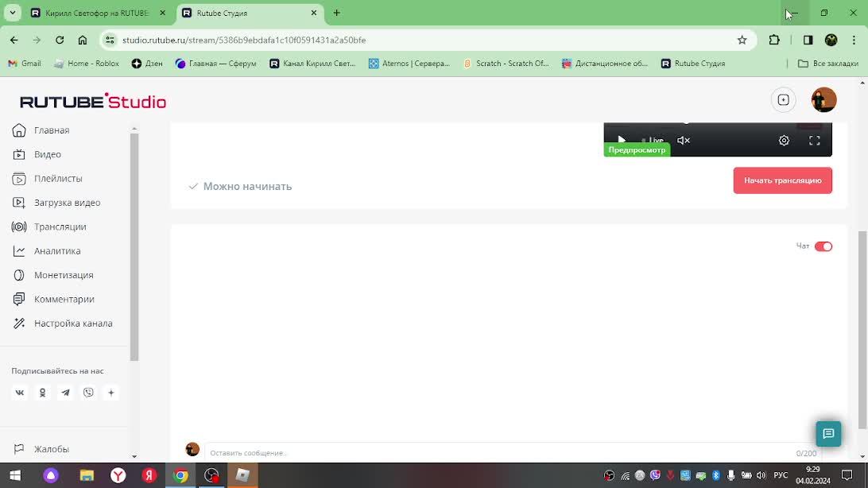Play the stream preview

(621, 140)
